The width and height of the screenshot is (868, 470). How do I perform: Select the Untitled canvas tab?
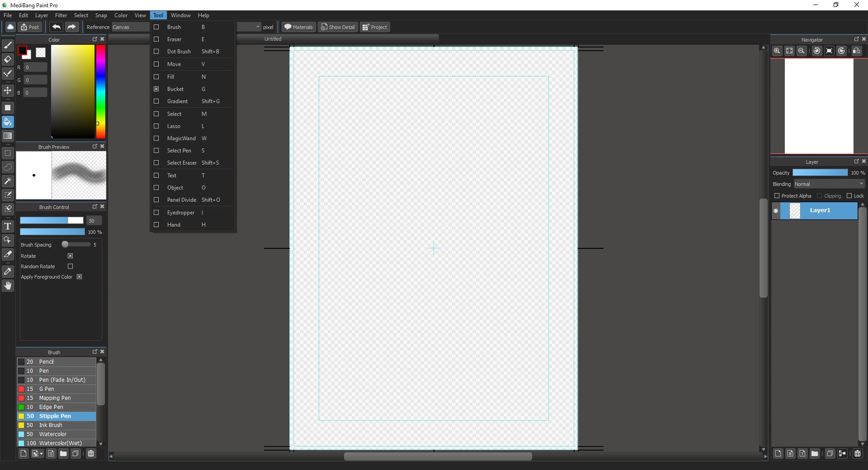273,39
